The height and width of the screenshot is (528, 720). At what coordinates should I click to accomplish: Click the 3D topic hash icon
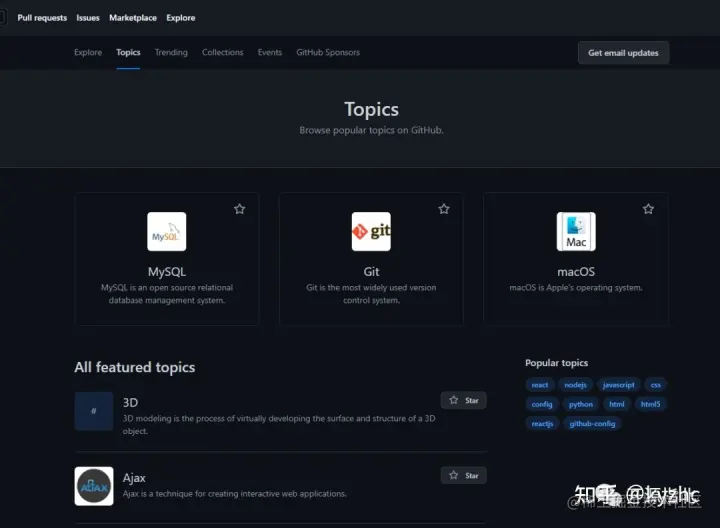(94, 411)
